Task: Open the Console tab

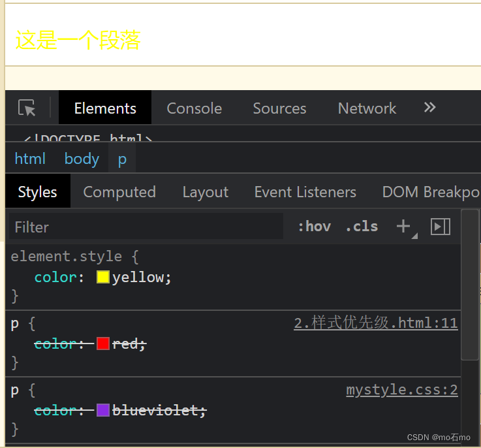Action: tap(194, 108)
